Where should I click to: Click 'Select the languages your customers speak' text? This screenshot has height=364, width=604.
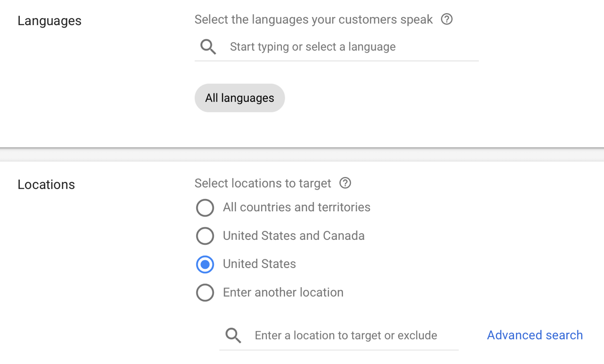click(314, 20)
